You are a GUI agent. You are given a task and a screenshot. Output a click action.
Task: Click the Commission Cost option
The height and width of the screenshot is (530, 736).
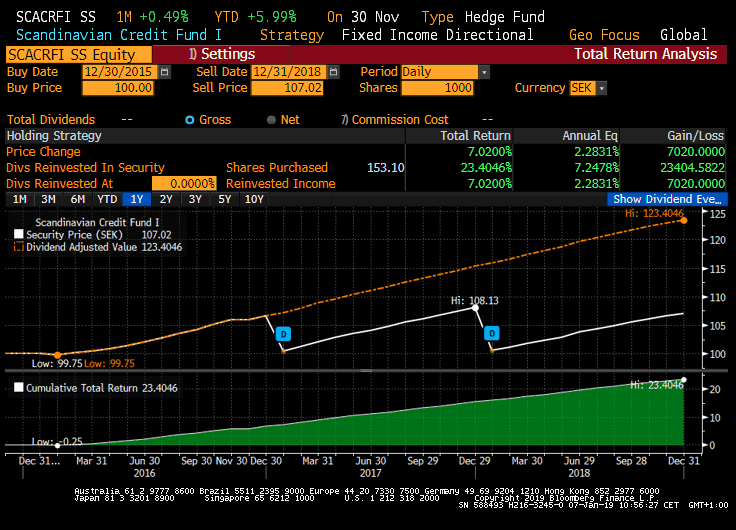click(x=395, y=120)
